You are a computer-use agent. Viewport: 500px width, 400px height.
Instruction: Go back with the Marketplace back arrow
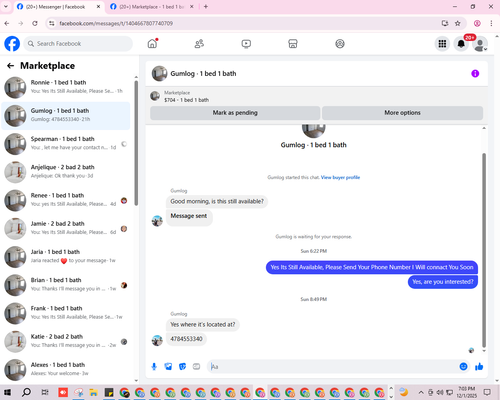11,66
